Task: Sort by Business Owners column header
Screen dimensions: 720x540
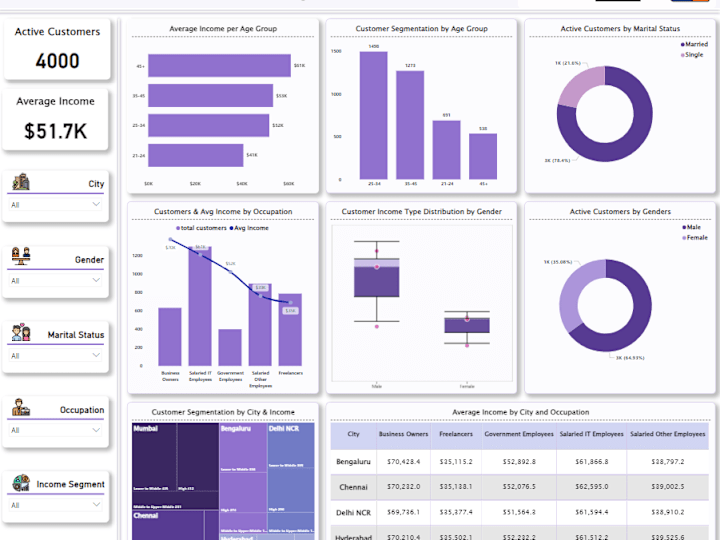Action: click(403, 434)
